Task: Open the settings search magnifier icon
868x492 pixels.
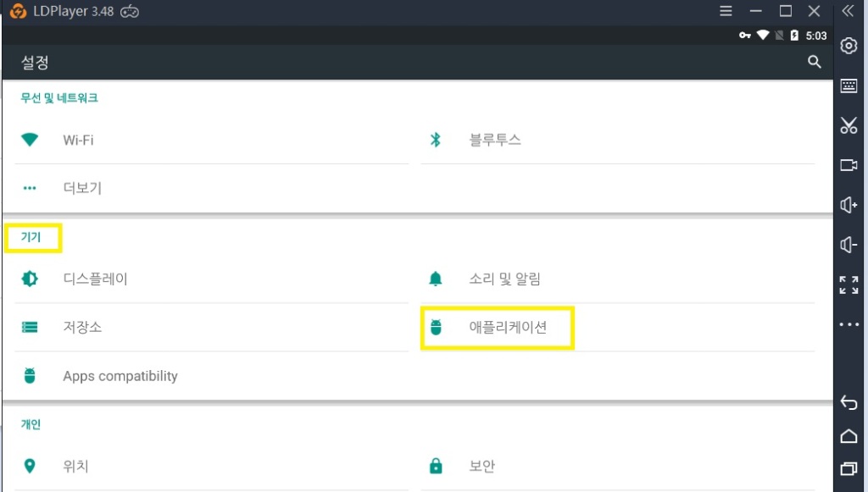Action: (x=814, y=61)
